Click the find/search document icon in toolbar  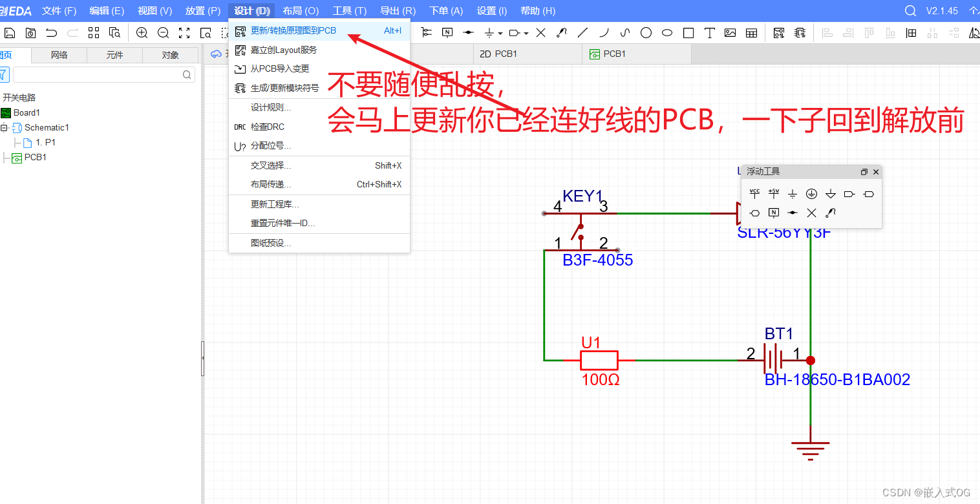point(114,33)
